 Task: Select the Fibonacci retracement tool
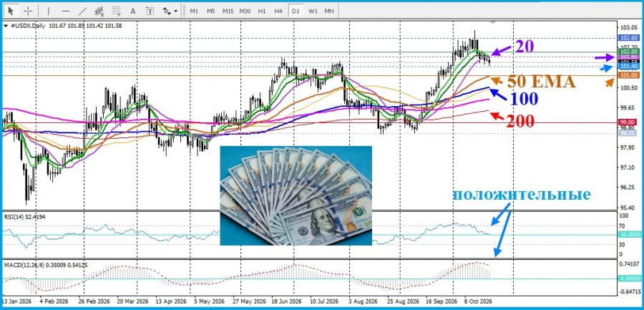(x=116, y=11)
